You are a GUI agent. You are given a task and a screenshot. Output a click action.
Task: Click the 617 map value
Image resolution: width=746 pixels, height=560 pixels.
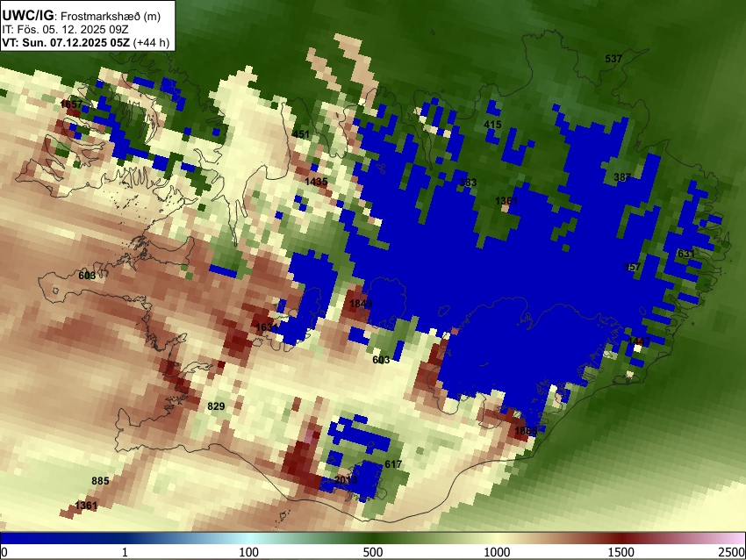393,464
